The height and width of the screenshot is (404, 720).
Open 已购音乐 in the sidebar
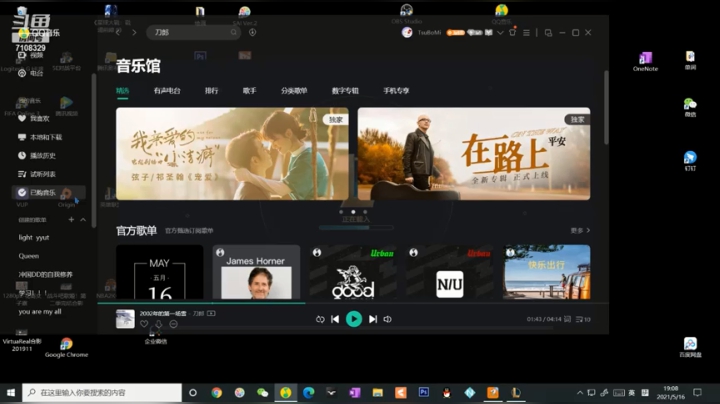click(48, 192)
